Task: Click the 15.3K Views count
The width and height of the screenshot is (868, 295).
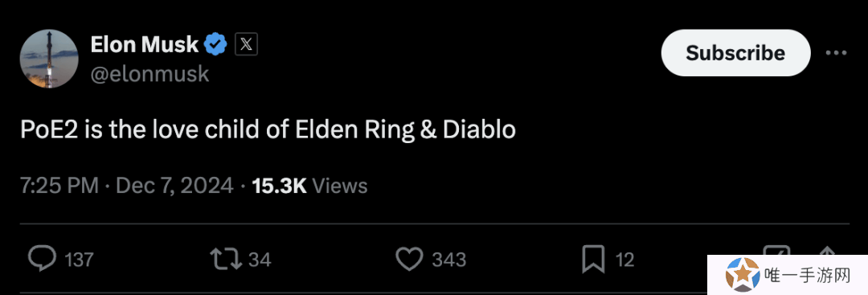Action: pyautogui.click(x=309, y=186)
